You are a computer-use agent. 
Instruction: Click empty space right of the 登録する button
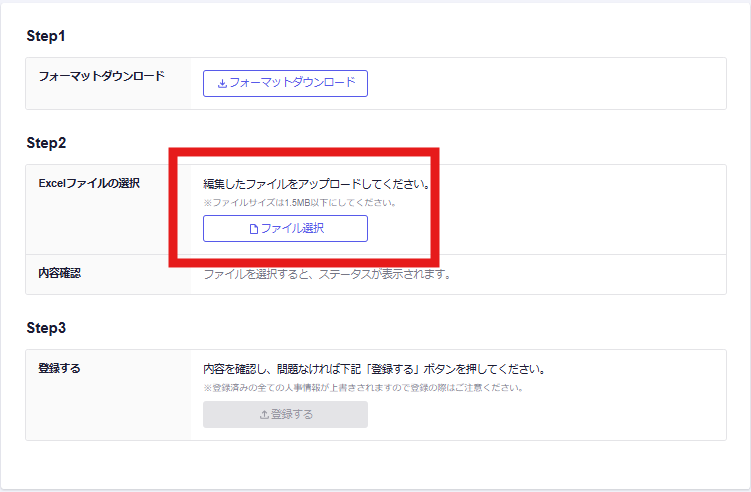540,415
